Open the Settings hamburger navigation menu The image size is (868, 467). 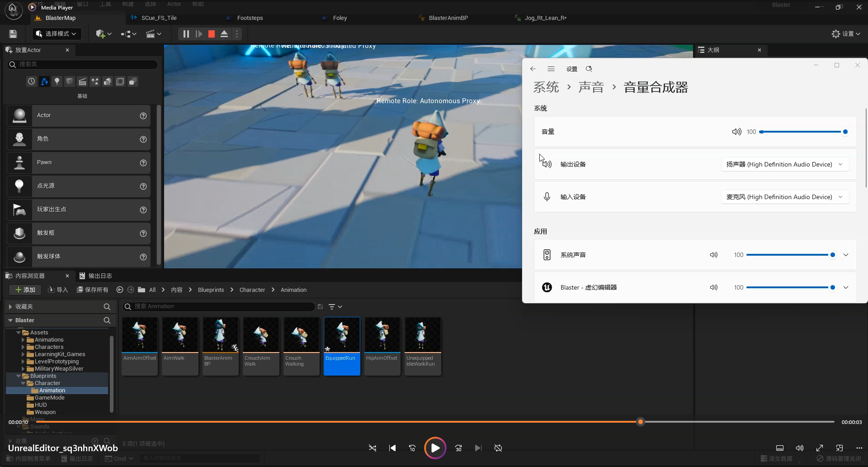pyautogui.click(x=551, y=69)
